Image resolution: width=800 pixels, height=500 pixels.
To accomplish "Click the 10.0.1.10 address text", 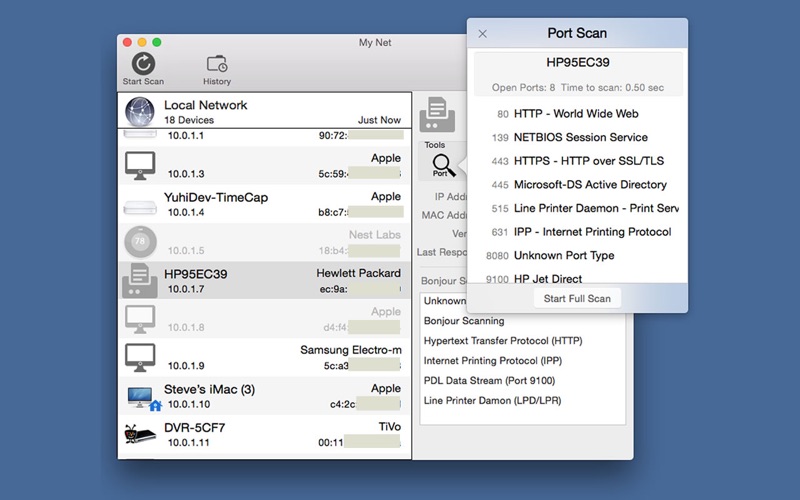I will 189,405.
